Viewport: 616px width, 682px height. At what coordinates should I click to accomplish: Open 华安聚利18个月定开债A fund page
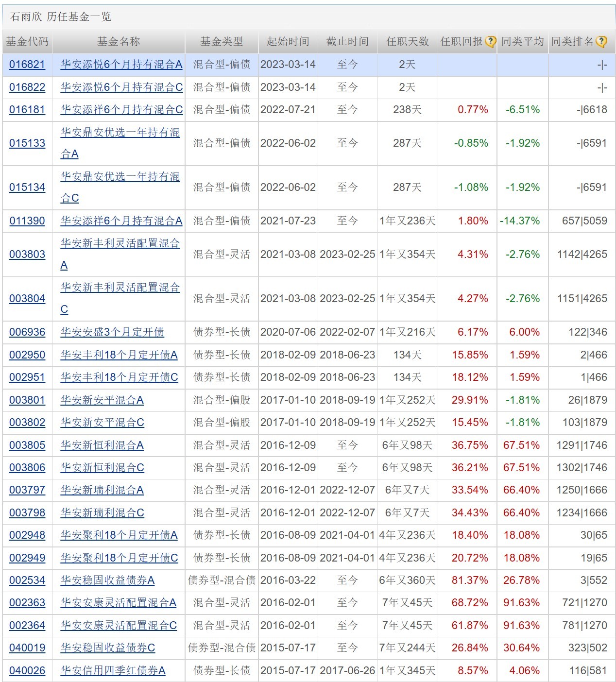tap(119, 535)
